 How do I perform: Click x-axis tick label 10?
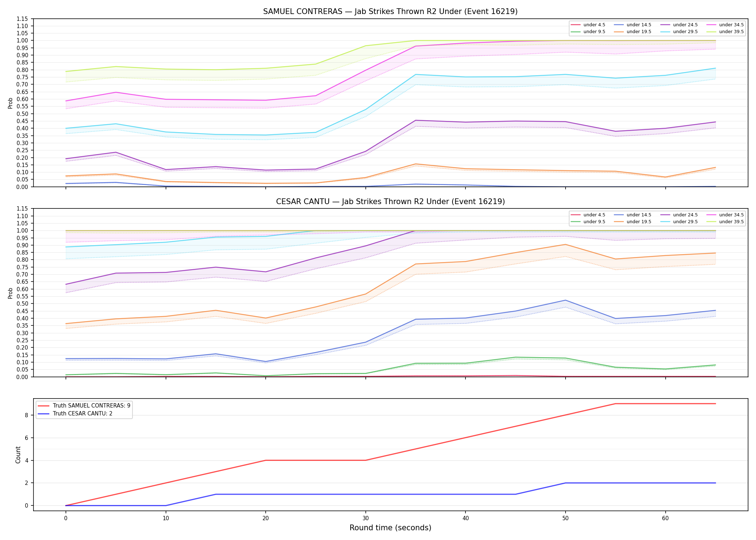click(166, 518)
